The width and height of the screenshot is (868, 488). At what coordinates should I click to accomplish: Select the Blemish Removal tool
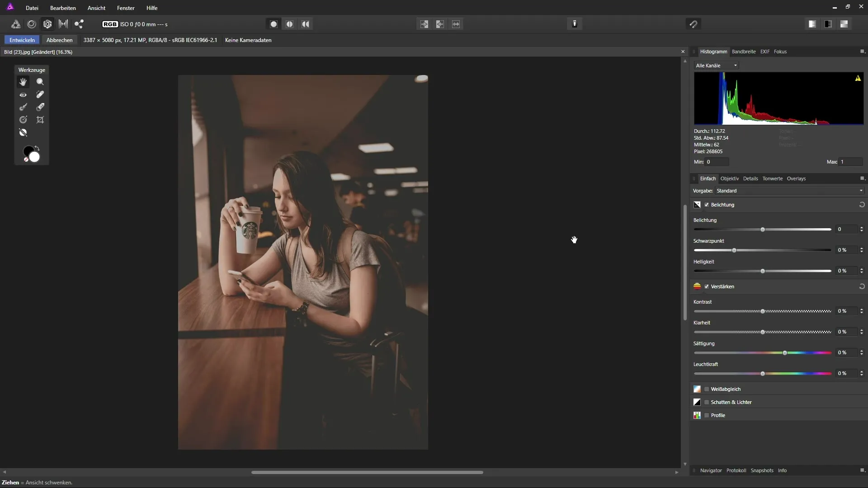coord(40,94)
